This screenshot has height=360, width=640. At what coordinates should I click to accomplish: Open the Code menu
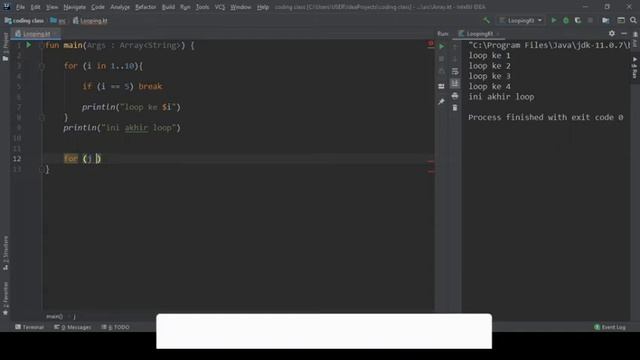coord(98,7)
